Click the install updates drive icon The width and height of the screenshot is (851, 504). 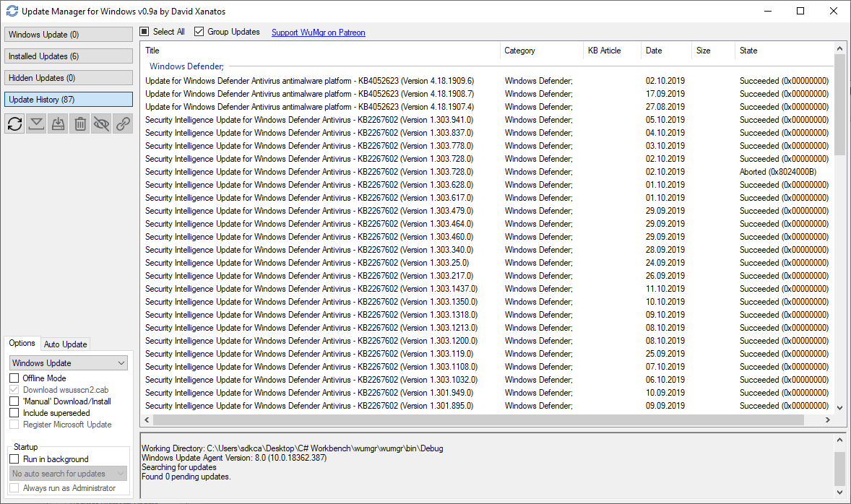59,123
